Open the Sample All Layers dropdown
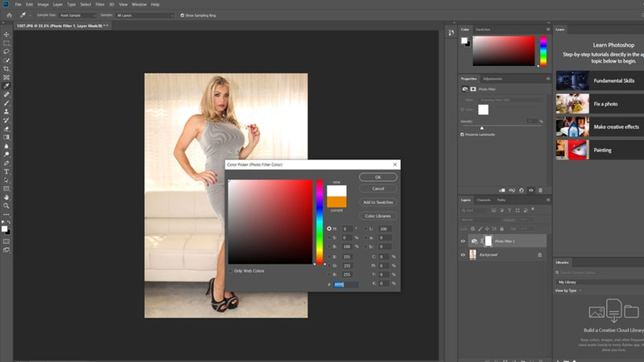644x362 pixels. [145, 14]
